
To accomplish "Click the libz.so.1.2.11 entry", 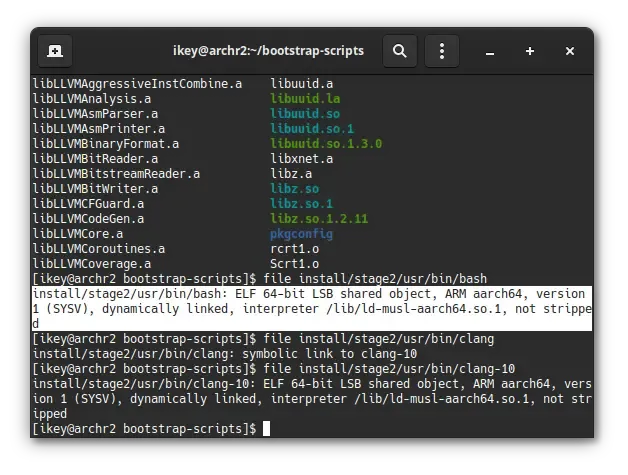I will click(319, 219).
